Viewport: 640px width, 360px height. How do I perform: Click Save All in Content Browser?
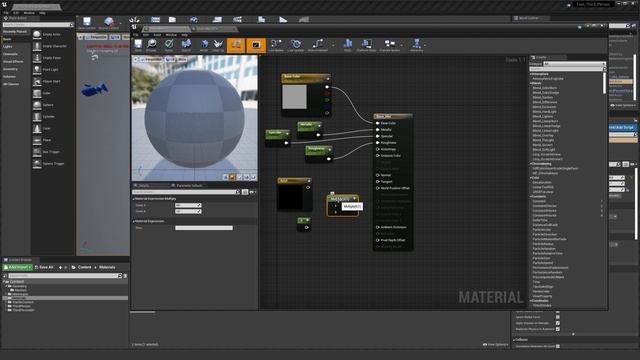pyautogui.click(x=44, y=267)
